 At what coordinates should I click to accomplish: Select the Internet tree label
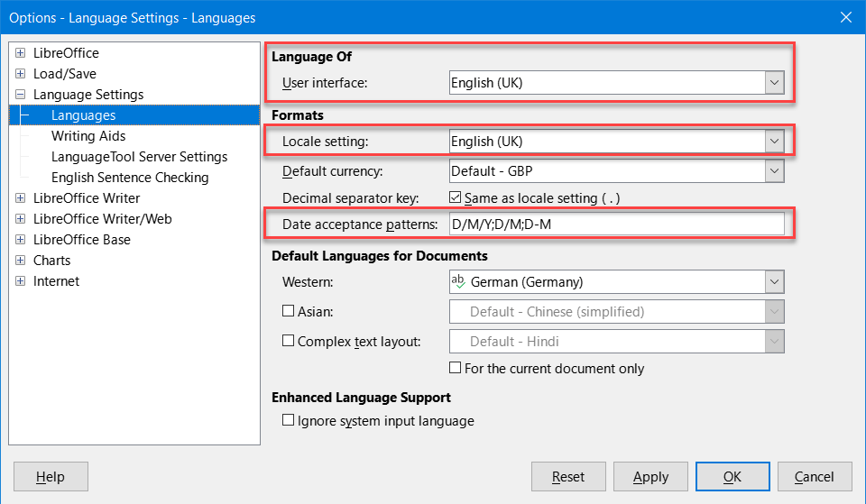tap(56, 281)
